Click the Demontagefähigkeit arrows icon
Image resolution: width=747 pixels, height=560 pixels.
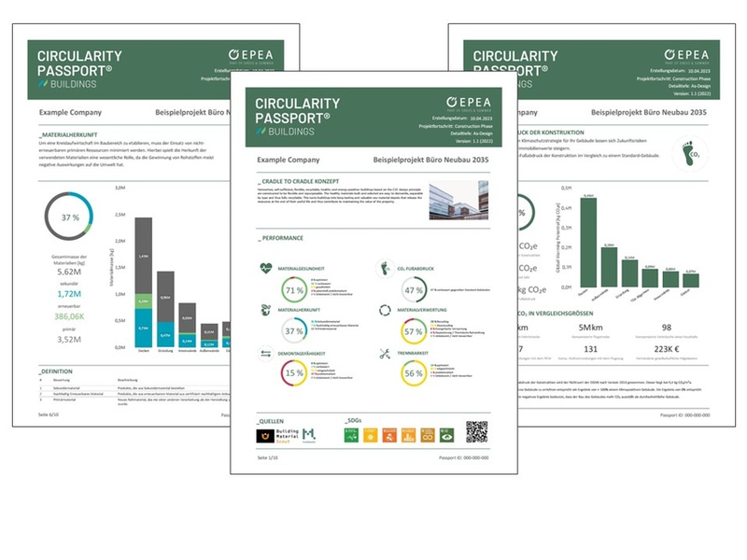click(x=266, y=354)
